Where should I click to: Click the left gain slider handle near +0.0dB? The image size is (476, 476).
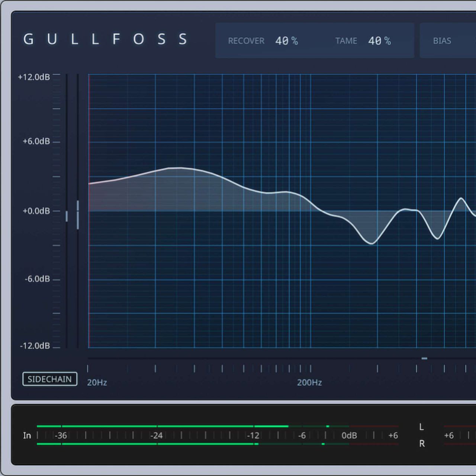[67, 216]
